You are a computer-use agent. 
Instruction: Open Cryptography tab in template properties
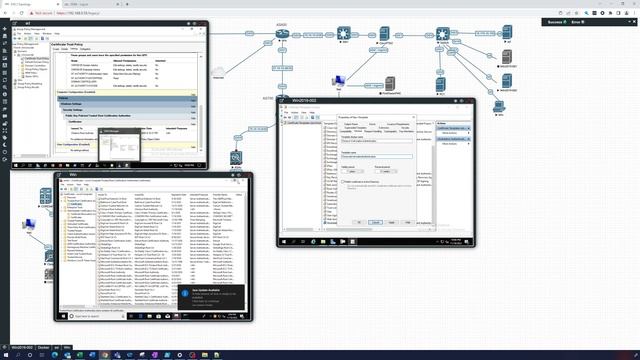coord(390,131)
